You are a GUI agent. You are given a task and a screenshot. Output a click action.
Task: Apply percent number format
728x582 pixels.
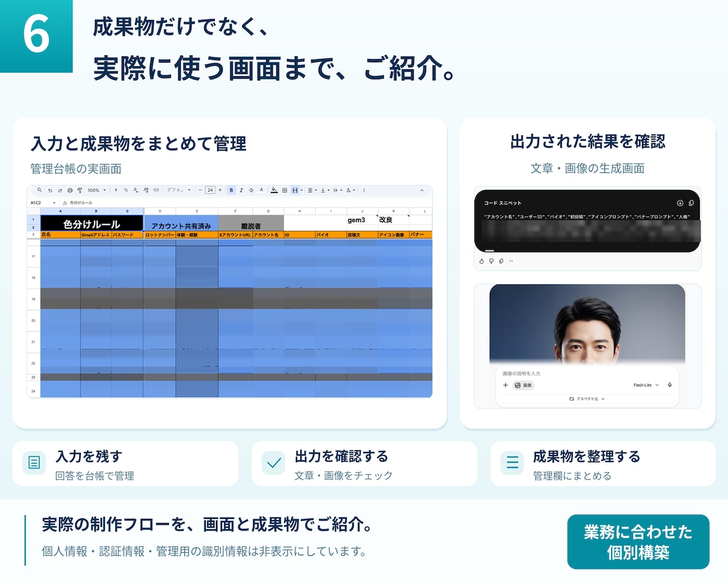126,190
